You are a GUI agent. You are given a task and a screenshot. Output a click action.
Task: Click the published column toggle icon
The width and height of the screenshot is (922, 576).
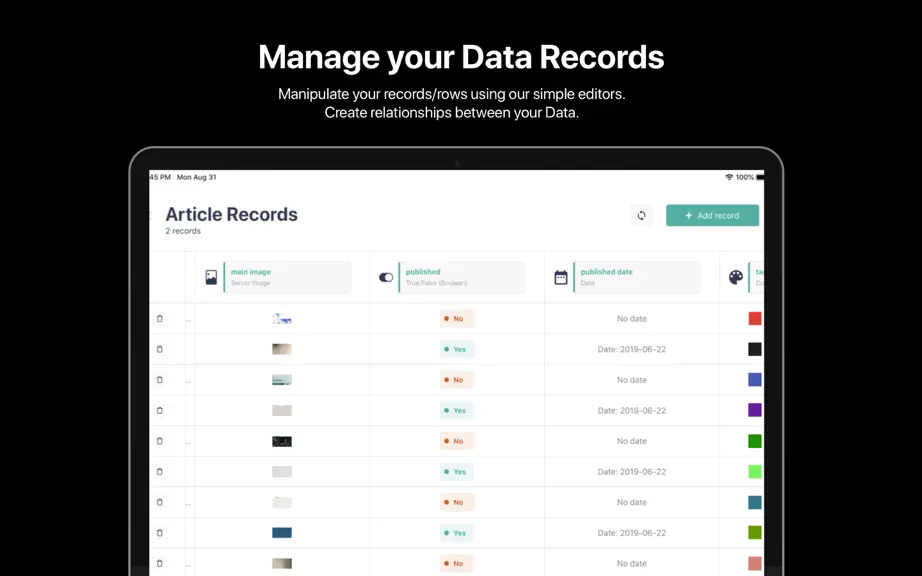(x=386, y=277)
